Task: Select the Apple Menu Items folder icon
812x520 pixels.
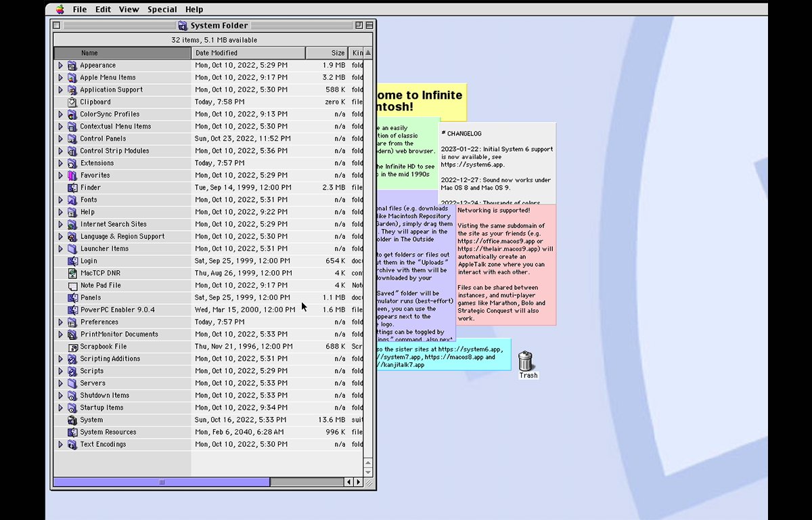Action: (72, 78)
